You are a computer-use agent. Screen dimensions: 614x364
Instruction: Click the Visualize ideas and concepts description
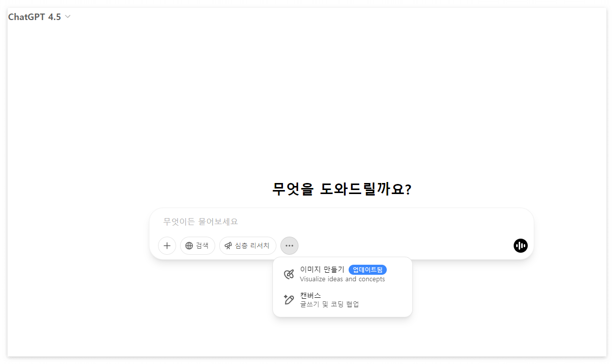[343, 279]
